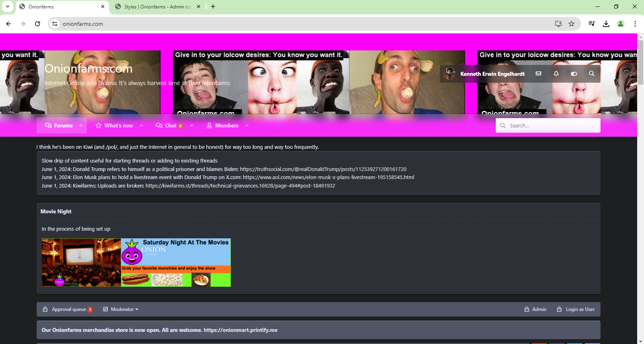Expand the Forums dropdown arrow

point(81,125)
